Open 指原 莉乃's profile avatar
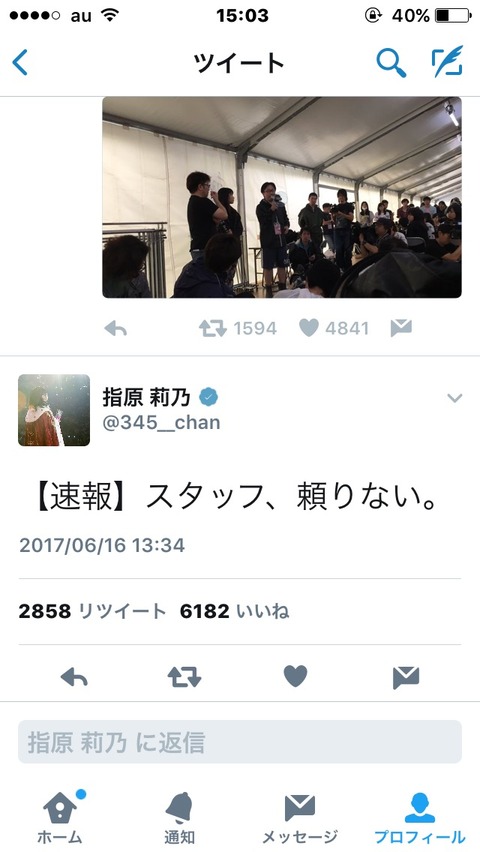 (x=54, y=410)
